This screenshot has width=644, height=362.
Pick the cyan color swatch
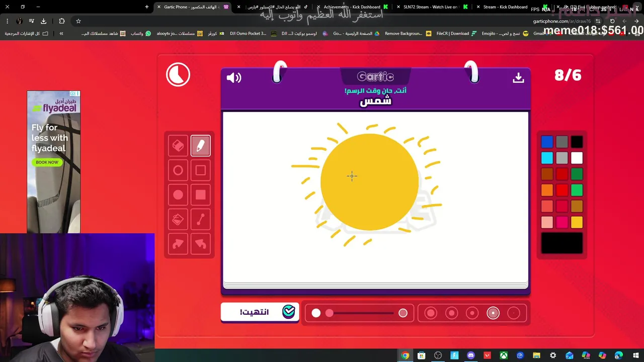547,158
